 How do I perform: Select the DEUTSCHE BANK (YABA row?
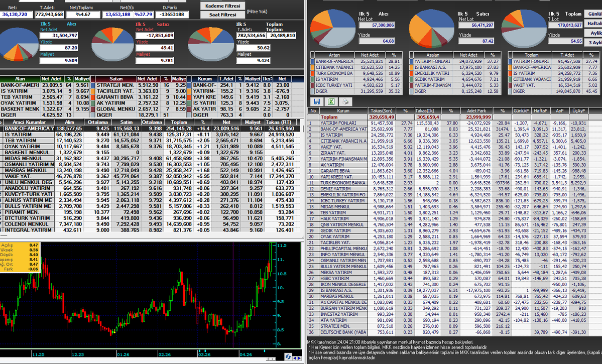(455, 332)
